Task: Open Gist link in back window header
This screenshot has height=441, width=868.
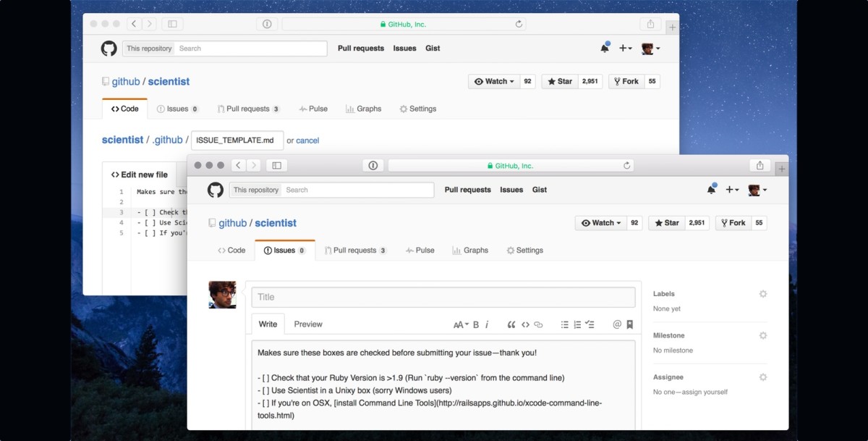Action: [433, 49]
